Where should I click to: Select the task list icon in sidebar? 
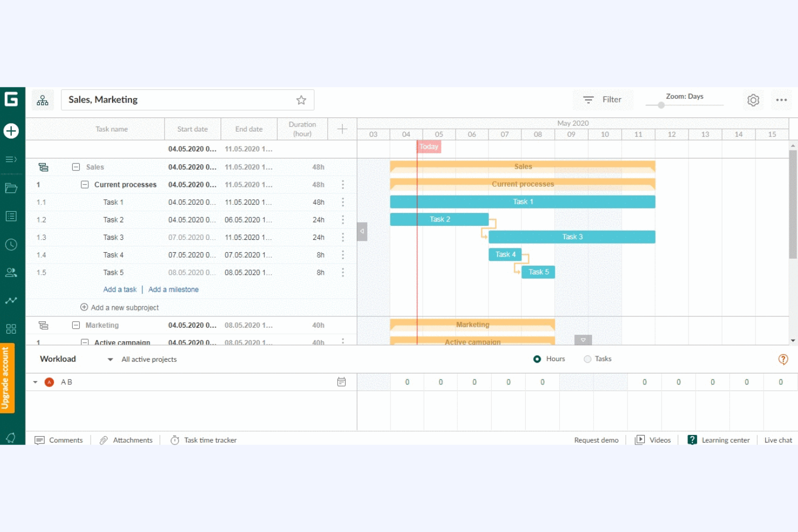[11, 216]
